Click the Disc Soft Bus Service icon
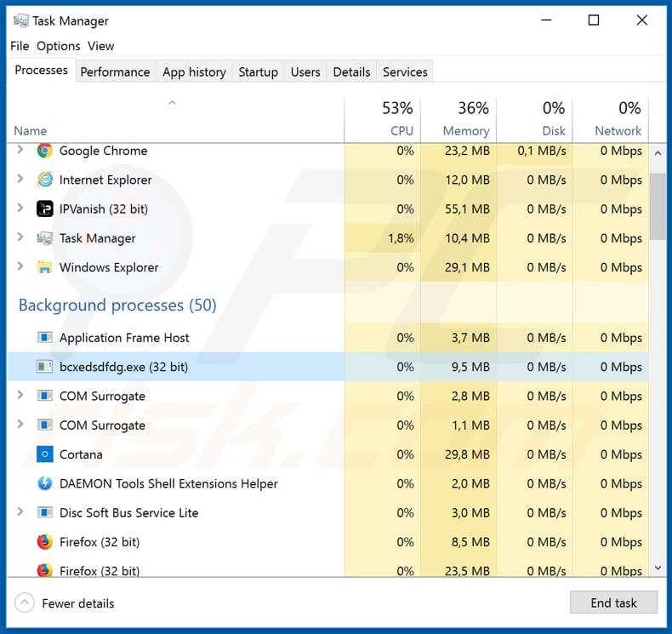Image resolution: width=672 pixels, height=634 pixels. (44, 512)
